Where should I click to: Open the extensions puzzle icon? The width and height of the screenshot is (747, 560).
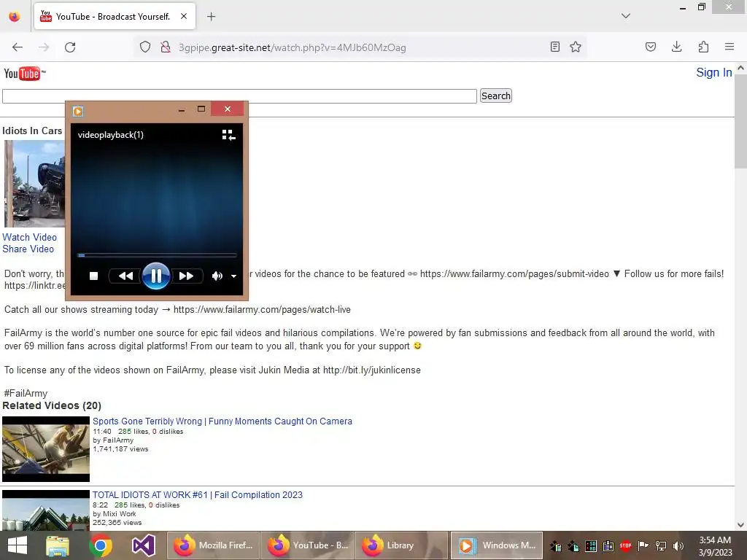pyautogui.click(x=703, y=47)
